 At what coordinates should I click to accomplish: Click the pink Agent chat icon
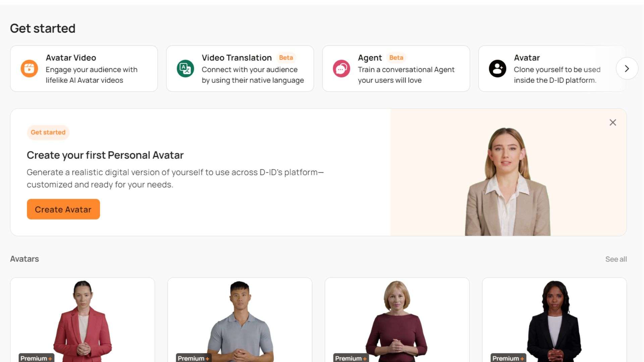click(x=341, y=69)
